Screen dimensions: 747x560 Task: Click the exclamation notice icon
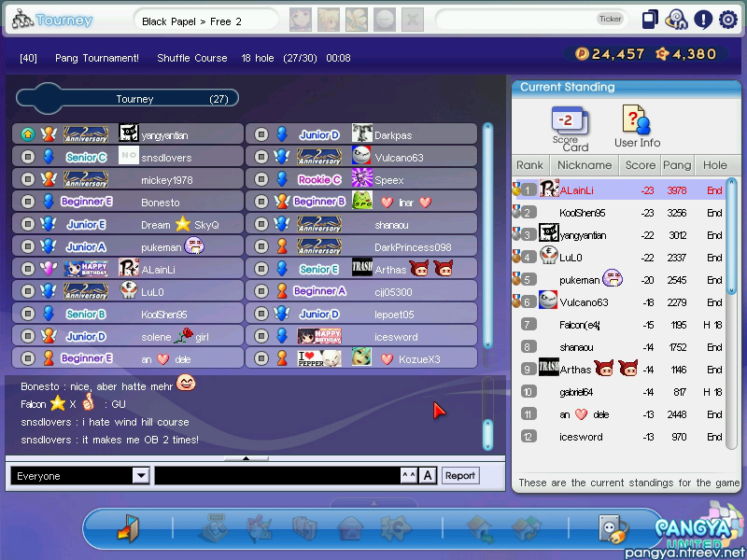(x=703, y=20)
